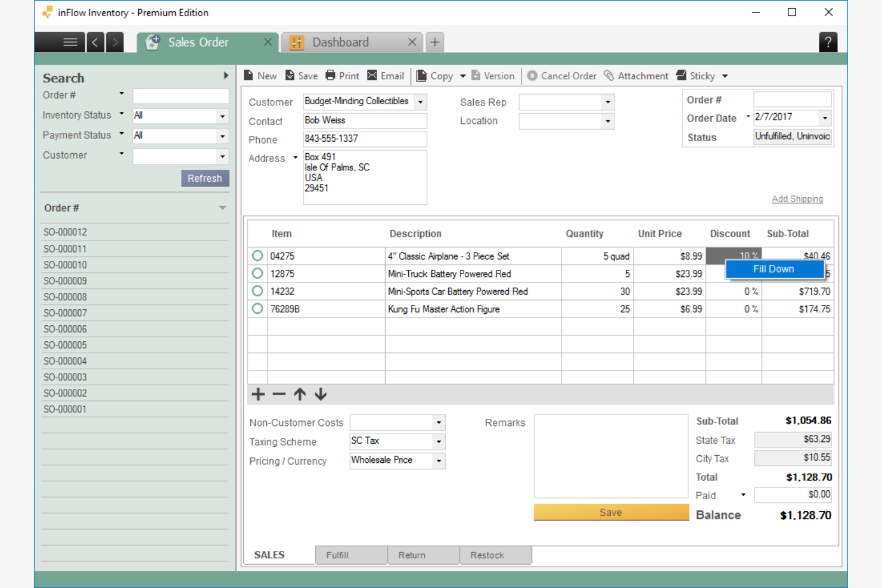Screen dimensions: 882x588
Task: Select quantity cell showing 30
Action: 597,291
